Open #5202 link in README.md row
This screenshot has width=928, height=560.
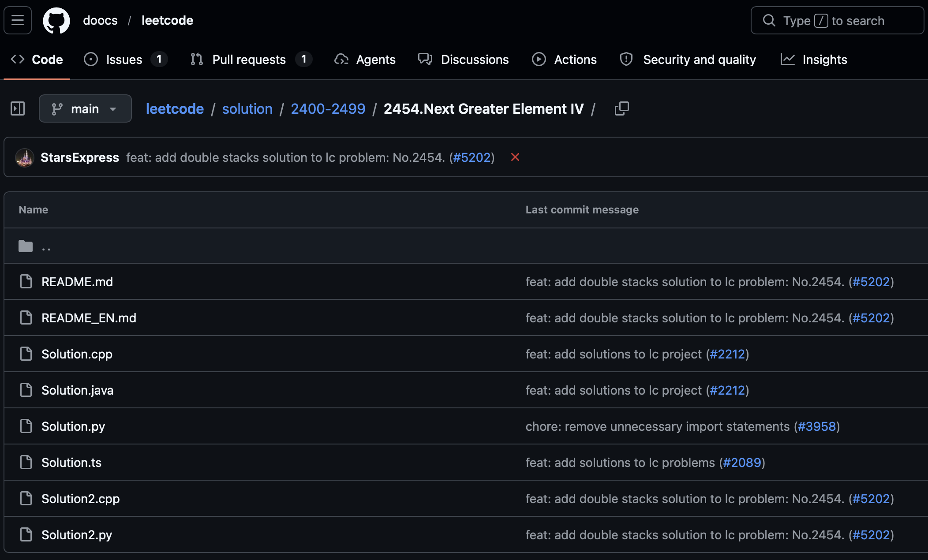tap(871, 282)
